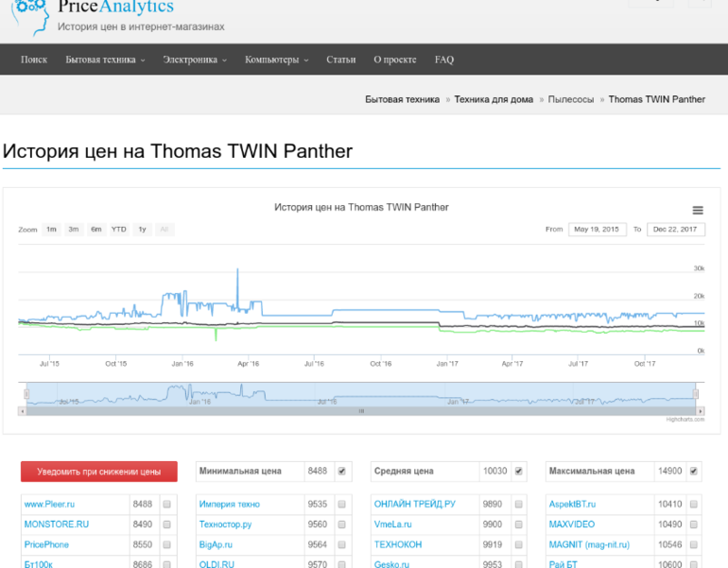Open the Бытовая техника breadcrumb link
728x568 pixels.
coord(402,99)
